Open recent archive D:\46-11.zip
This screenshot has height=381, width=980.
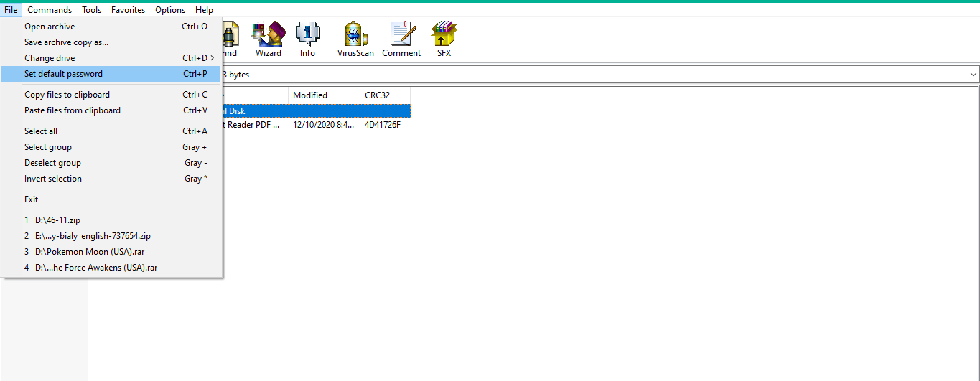tap(111, 220)
